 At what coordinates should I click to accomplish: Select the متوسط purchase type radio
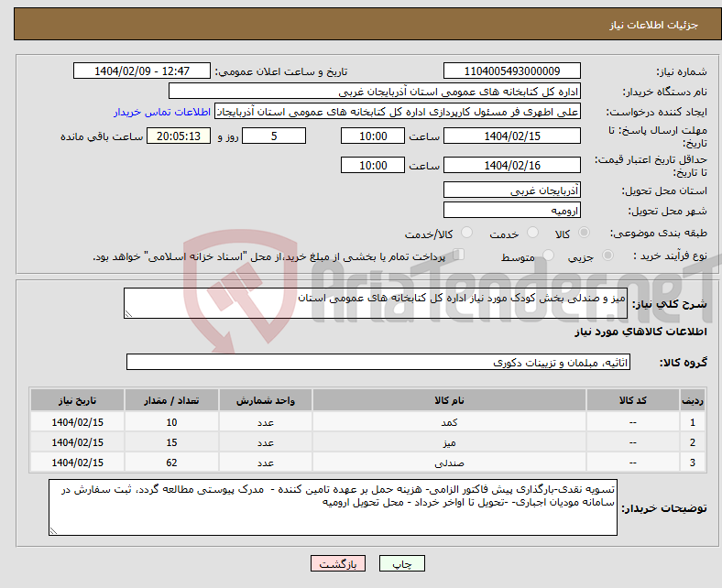548,256
